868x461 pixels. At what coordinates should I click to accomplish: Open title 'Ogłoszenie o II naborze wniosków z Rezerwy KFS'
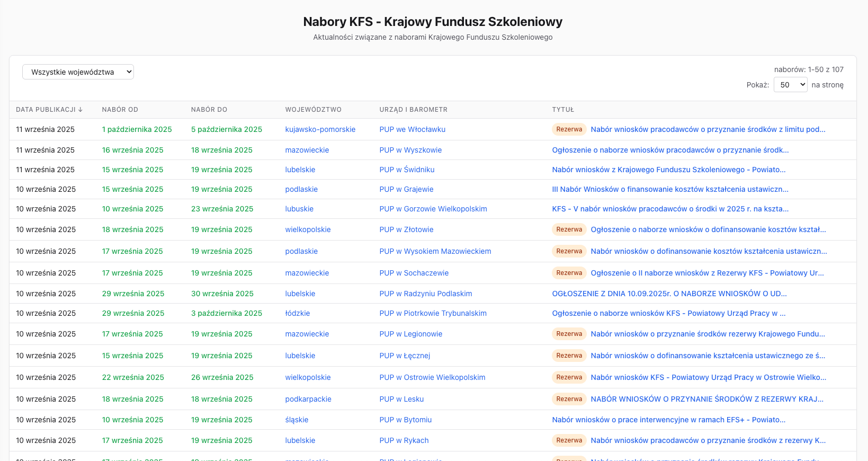click(708, 273)
